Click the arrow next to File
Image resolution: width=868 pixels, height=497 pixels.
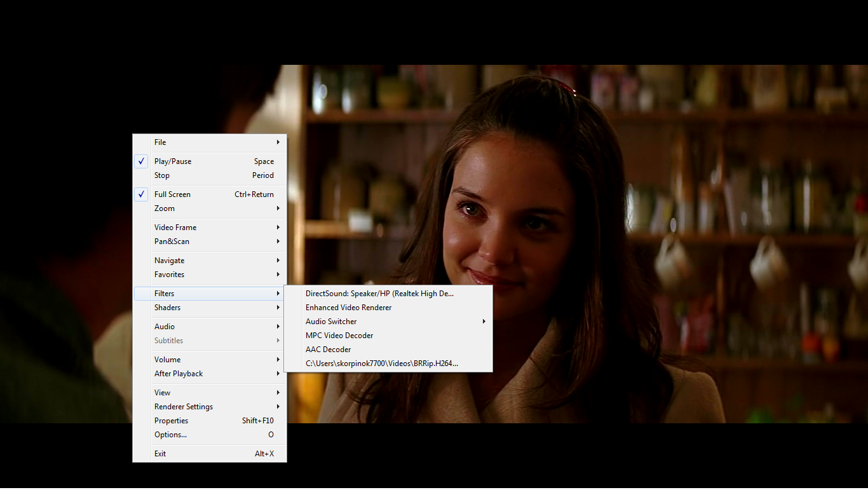pos(278,142)
